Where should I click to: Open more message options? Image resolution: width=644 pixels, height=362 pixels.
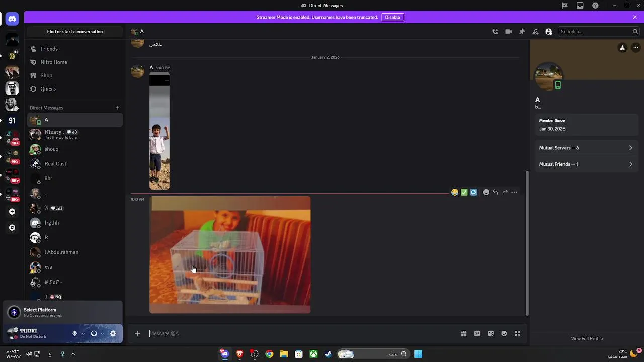pyautogui.click(x=514, y=192)
